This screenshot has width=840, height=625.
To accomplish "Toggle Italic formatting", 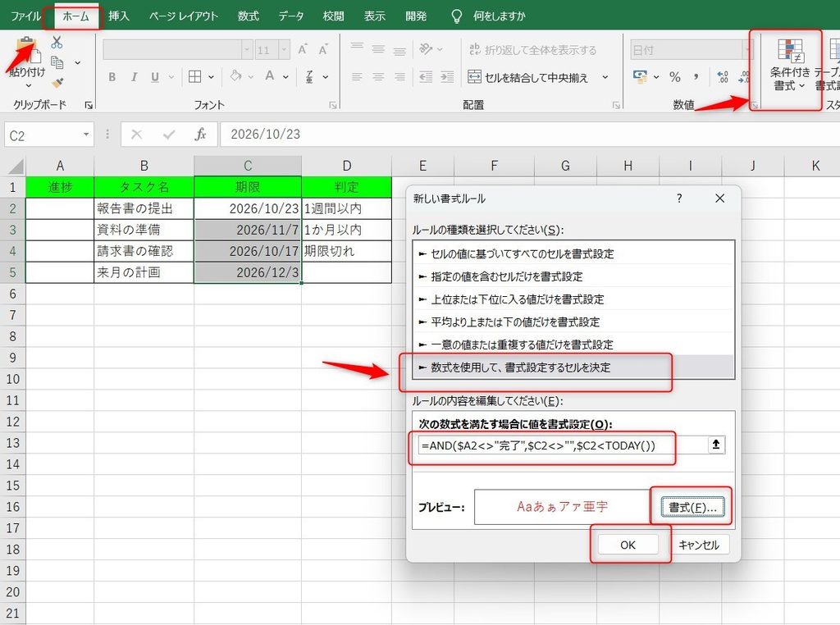I will pyautogui.click(x=134, y=77).
